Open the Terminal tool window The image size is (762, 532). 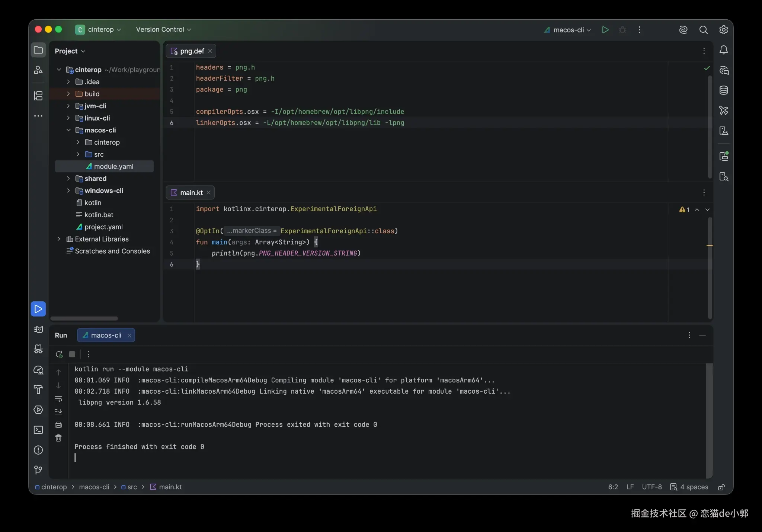(x=38, y=430)
